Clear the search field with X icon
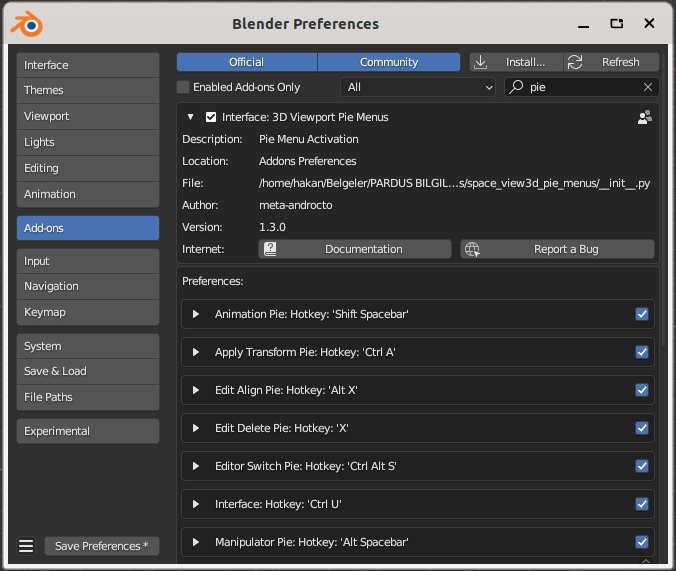676x571 pixels. tap(648, 88)
